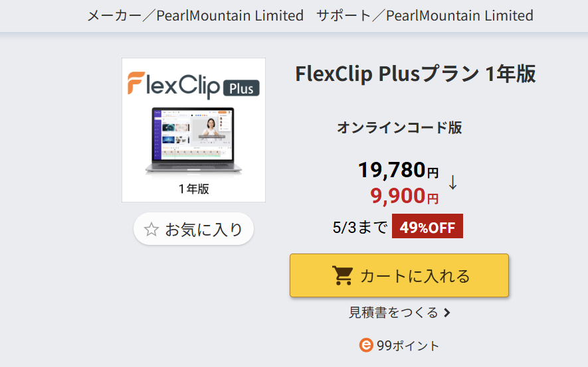The width and height of the screenshot is (588, 367).
Task: Click the red 49%OFF badge
Action: (427, 227)
